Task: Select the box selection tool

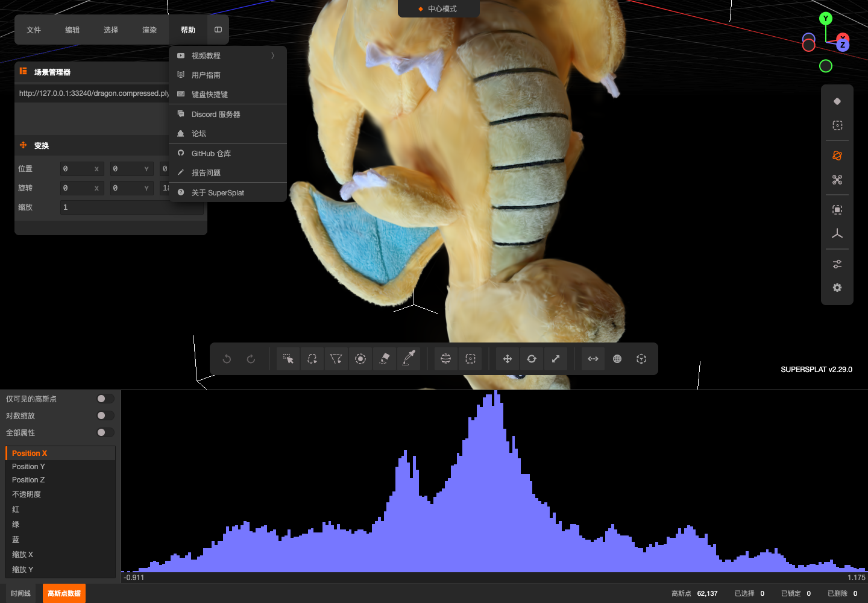Action: click(470, 359)
